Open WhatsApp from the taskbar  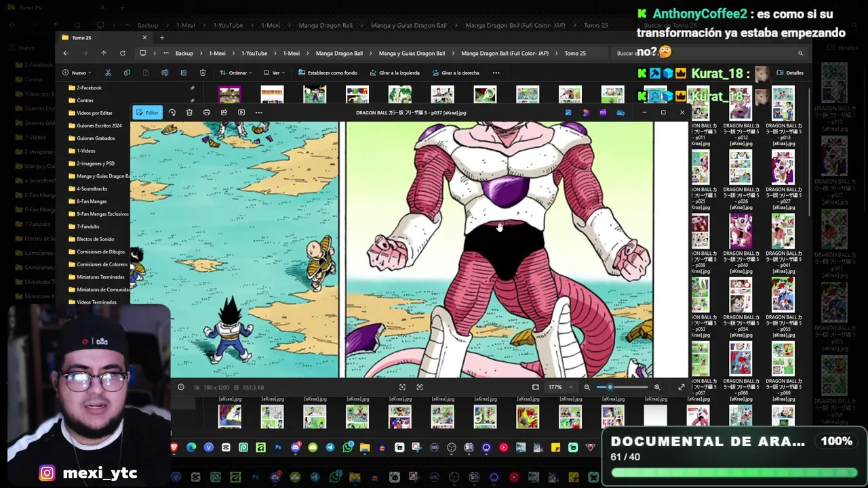click(347, 447)
